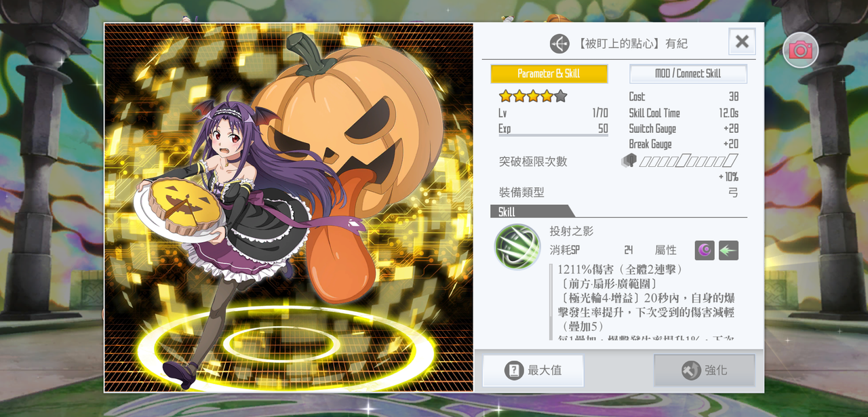Viewport: 868px width, 417px height.
Task: Switch to the Parameter & Skill tab
Action: coord(549,73)
